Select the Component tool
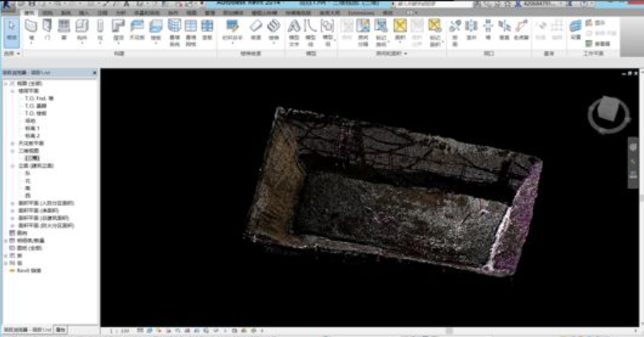The height and width of the screenshot is (337, 644). [82, 30]
